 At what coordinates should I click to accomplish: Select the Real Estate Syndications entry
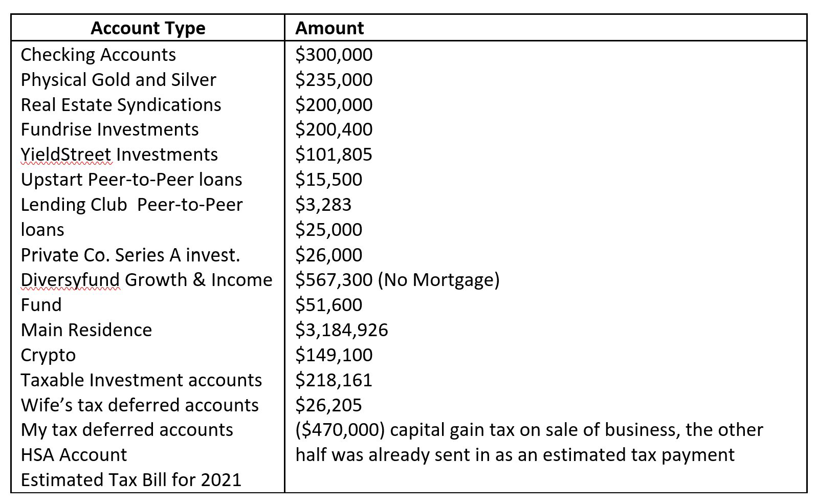pyautogui.click(x=121, y=105)
